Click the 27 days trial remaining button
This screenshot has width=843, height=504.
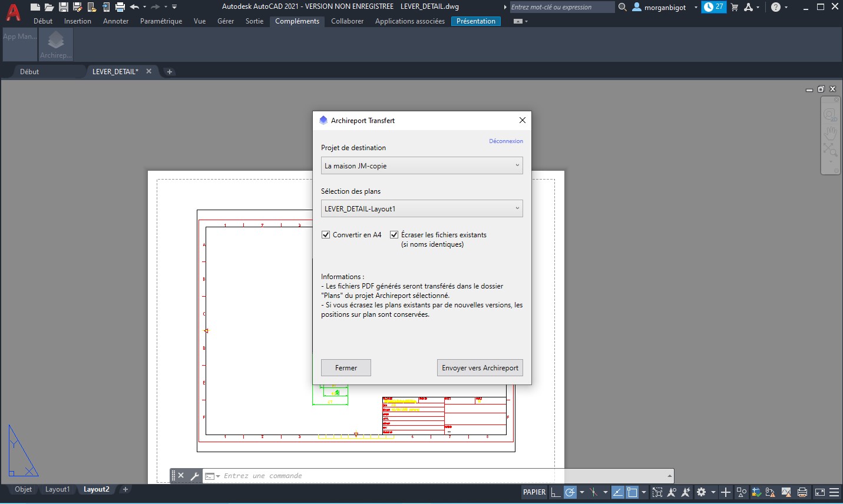point(713,7)
